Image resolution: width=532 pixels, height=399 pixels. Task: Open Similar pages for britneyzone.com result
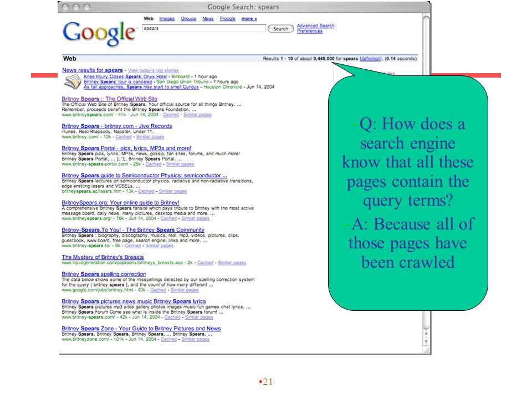point(196,339)
